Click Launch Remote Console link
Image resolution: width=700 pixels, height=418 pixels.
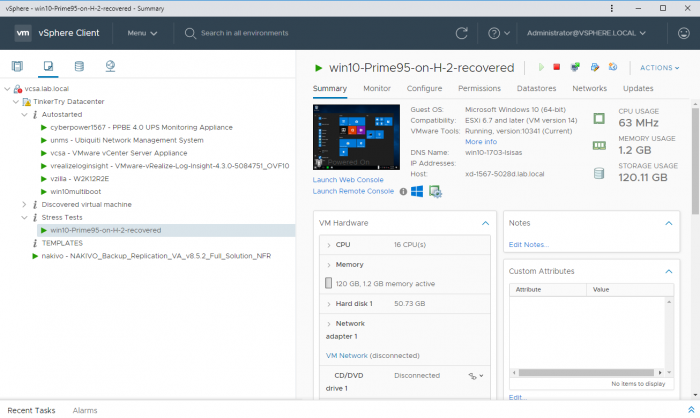[353, 192]
